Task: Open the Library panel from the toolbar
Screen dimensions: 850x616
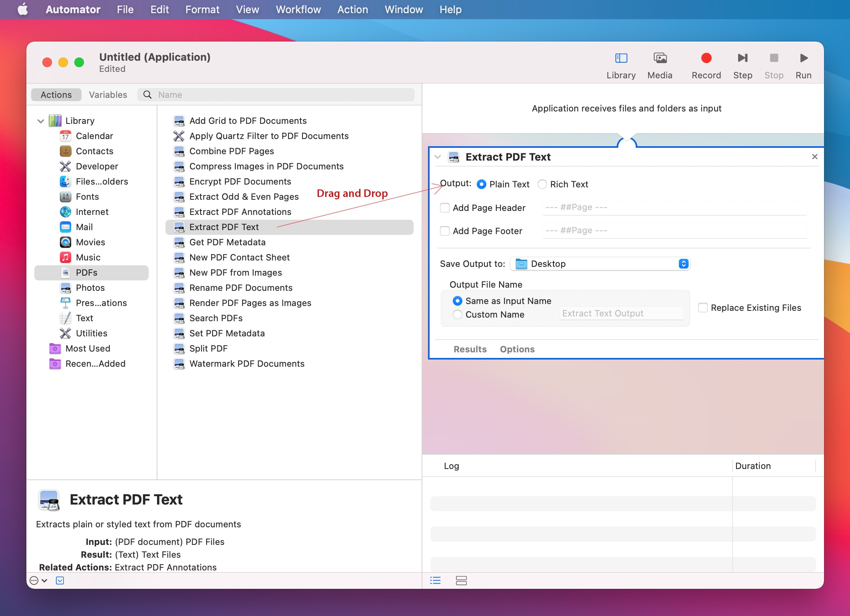Action: [621, 64]
